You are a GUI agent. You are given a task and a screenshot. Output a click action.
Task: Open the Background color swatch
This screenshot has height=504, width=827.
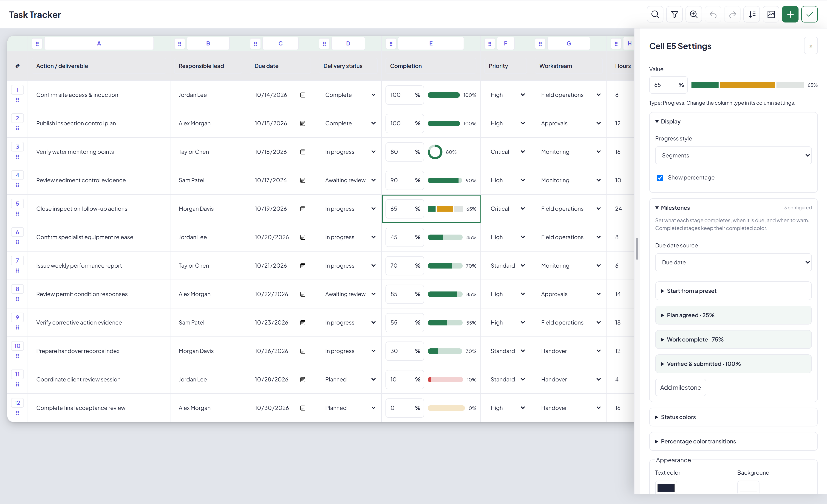[x=748, y=487]
